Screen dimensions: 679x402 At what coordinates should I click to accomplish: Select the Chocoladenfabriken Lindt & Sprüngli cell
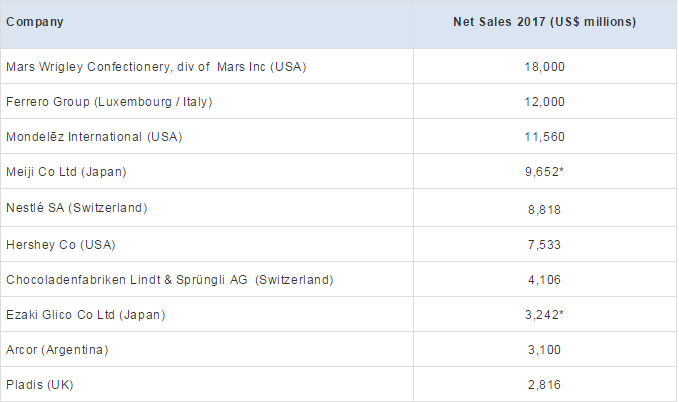pos(169,279)
